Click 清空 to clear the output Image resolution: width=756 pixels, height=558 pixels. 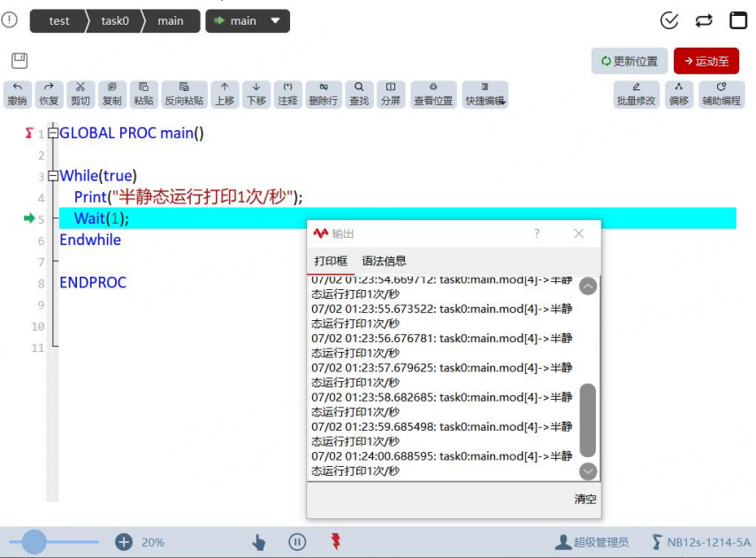[x=584, y=499]
